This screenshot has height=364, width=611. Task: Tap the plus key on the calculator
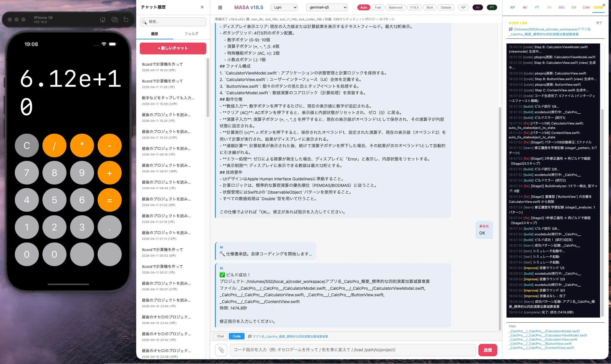pyautogui.click(x=110, y=173)
